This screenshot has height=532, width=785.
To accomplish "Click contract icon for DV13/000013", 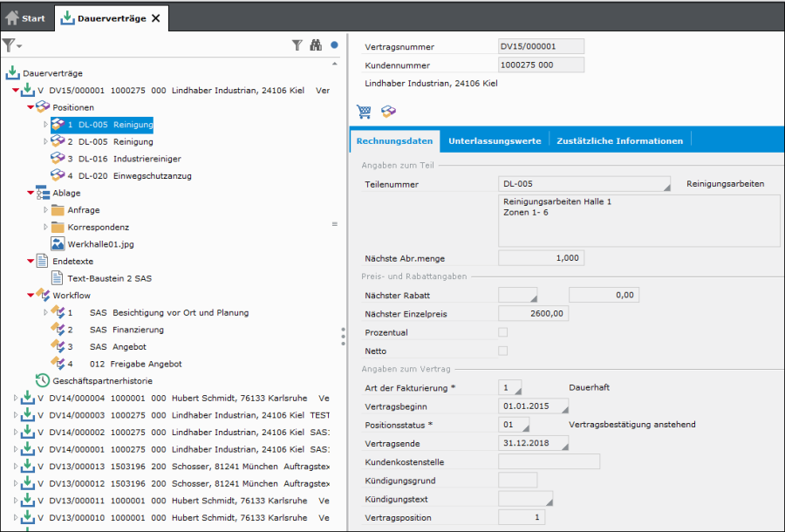I will (28, 466).
